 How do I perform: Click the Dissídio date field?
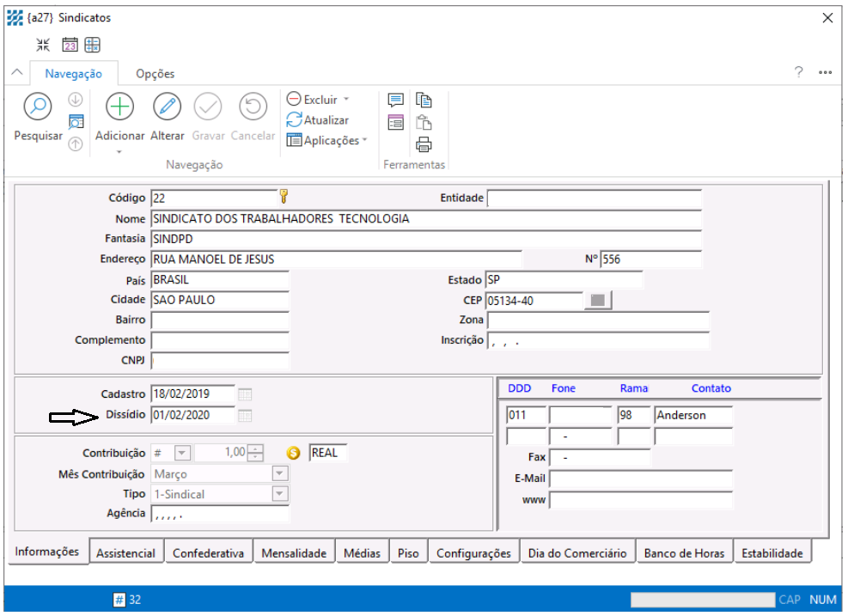point(193,415)
